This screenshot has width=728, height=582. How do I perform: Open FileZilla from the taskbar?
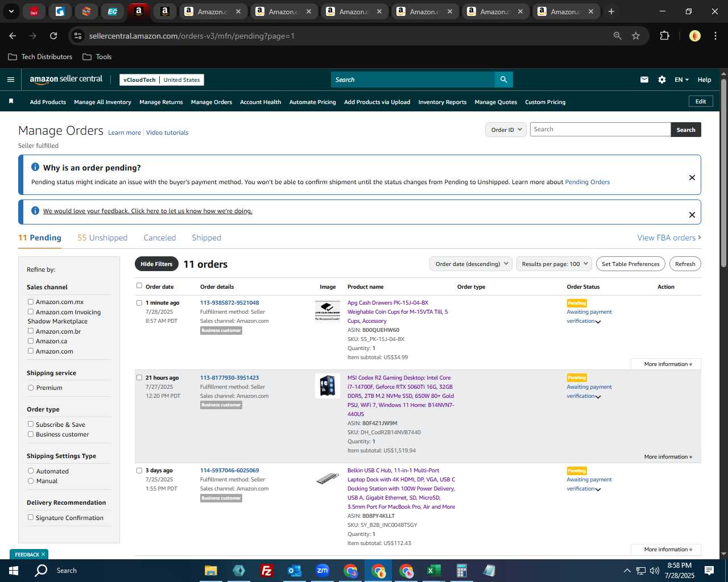tap(266, 571)
